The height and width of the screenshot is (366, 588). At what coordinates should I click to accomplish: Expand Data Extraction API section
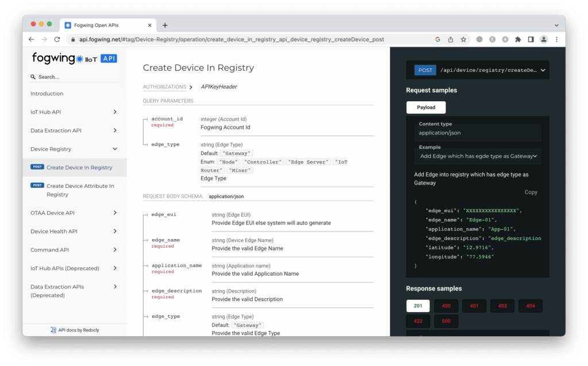pos(74,130)
